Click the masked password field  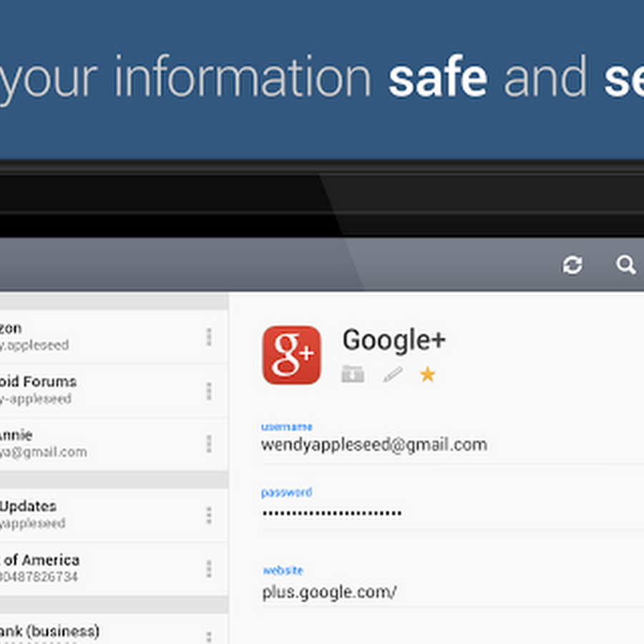[331, 513]
